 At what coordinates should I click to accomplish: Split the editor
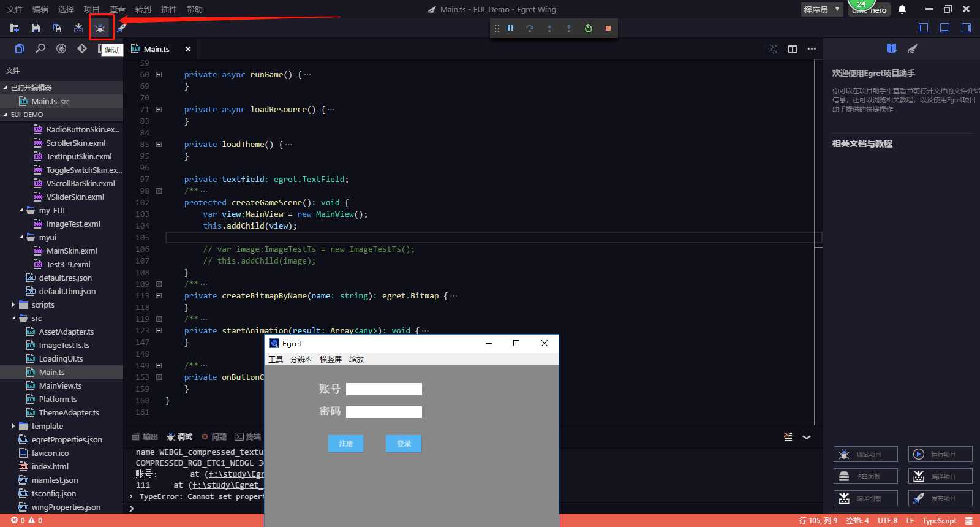pos(793,49)
